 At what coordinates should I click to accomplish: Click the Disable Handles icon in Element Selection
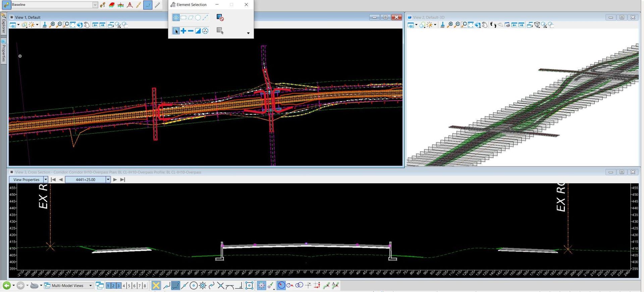(220, 17)
